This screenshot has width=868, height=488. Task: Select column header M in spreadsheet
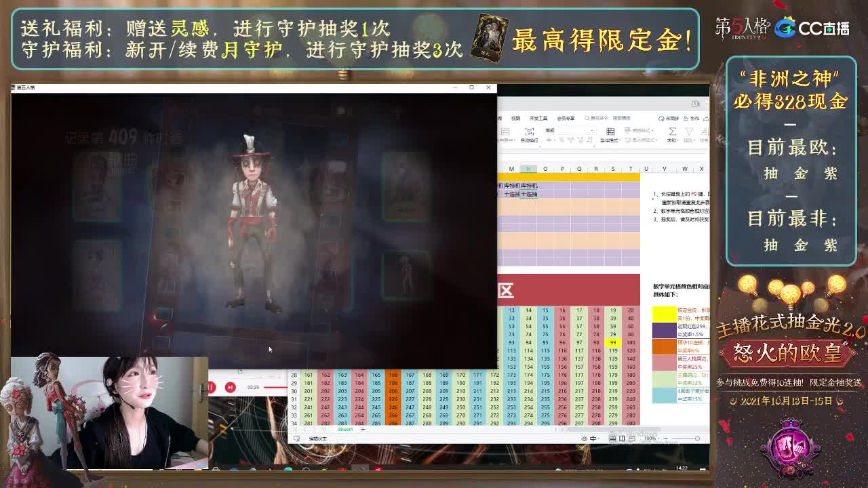coord(511,169)
